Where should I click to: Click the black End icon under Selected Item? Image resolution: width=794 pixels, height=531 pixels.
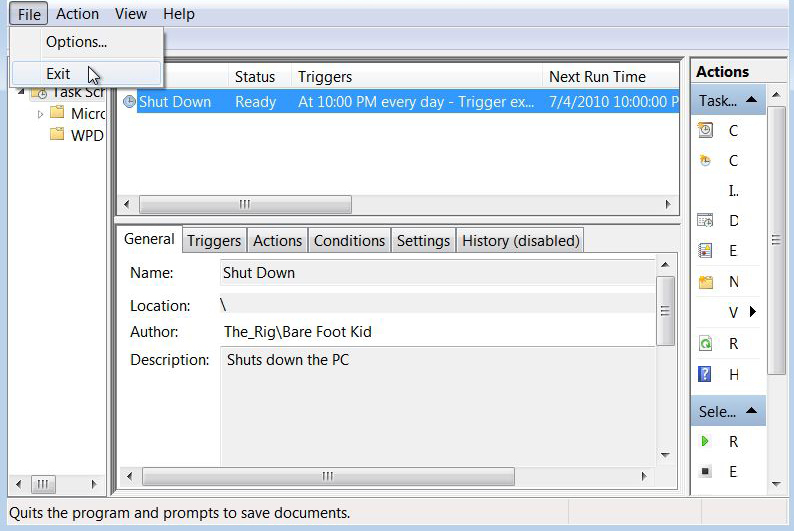(705, 472)
